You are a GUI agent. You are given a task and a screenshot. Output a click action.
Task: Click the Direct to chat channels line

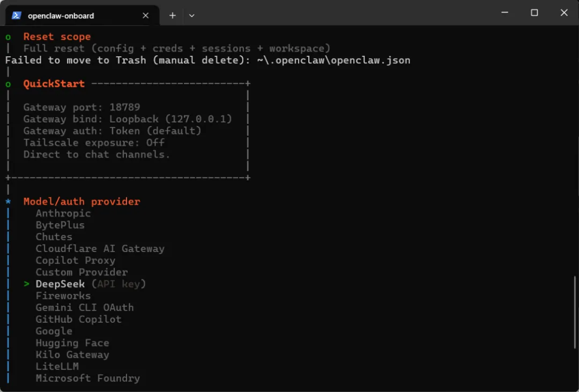(x=96, y=154)
